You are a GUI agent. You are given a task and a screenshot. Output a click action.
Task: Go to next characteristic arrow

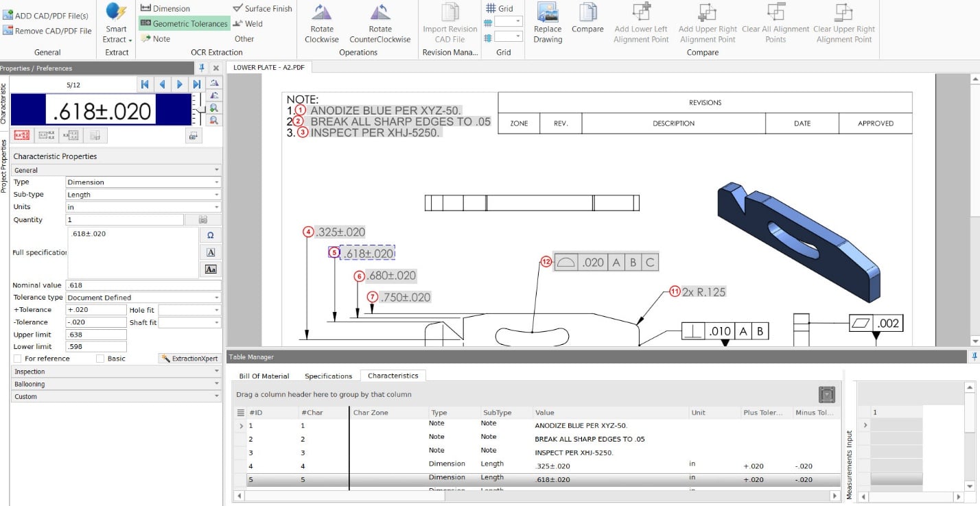click(x=180, y=84)
